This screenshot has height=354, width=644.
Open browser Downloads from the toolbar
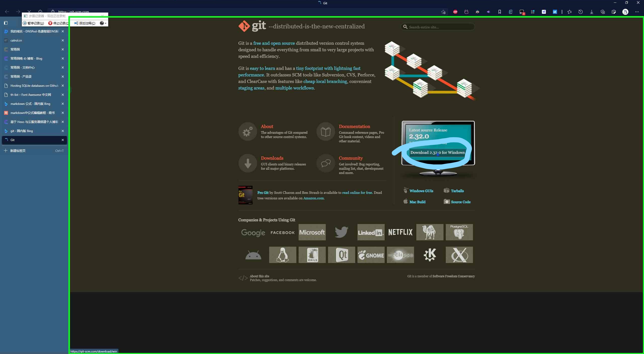591,12
